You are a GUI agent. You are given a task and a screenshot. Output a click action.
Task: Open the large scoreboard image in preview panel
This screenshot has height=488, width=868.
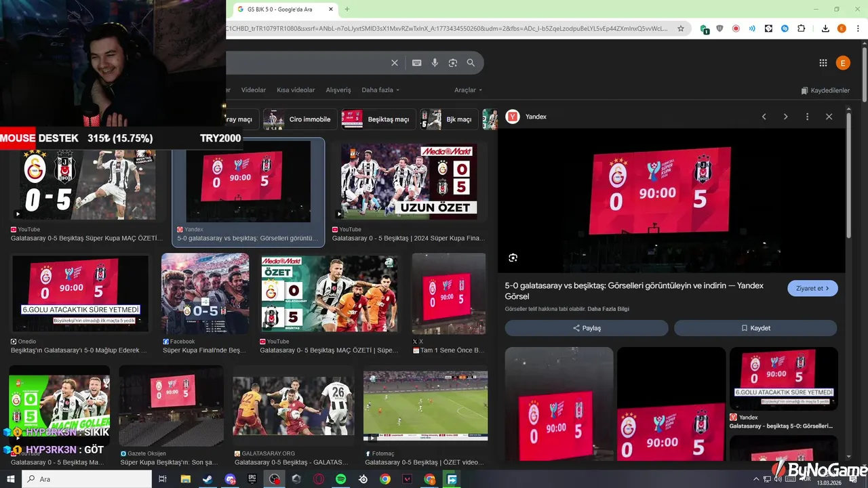click(671, 201)
